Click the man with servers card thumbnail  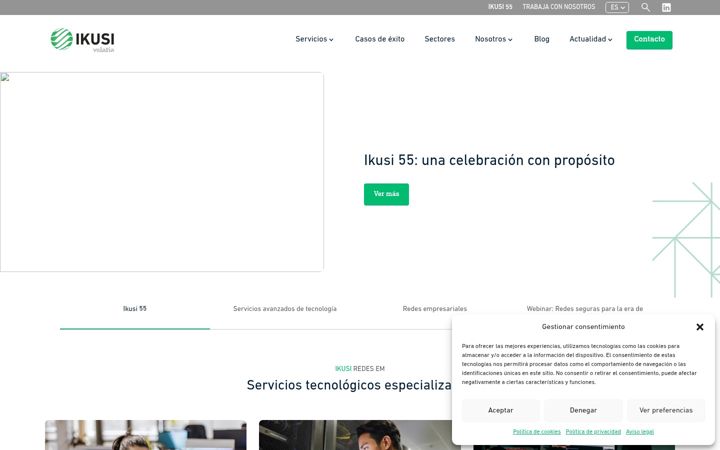click(x=360, y=435)
